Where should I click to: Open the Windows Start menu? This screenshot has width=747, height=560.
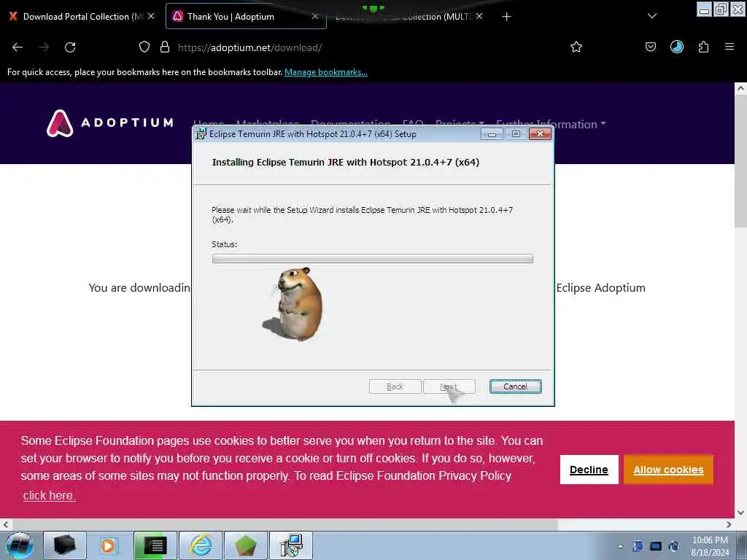(19, 545)
